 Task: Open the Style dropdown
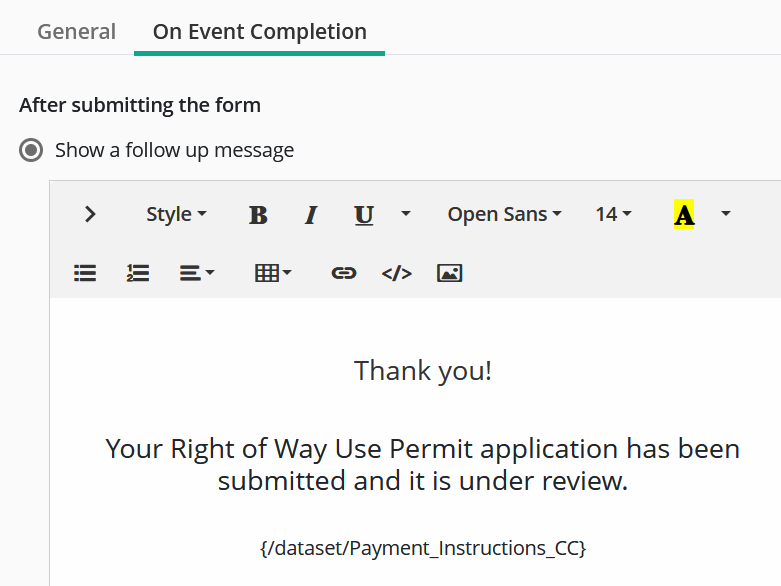click(x=176, y=215)
